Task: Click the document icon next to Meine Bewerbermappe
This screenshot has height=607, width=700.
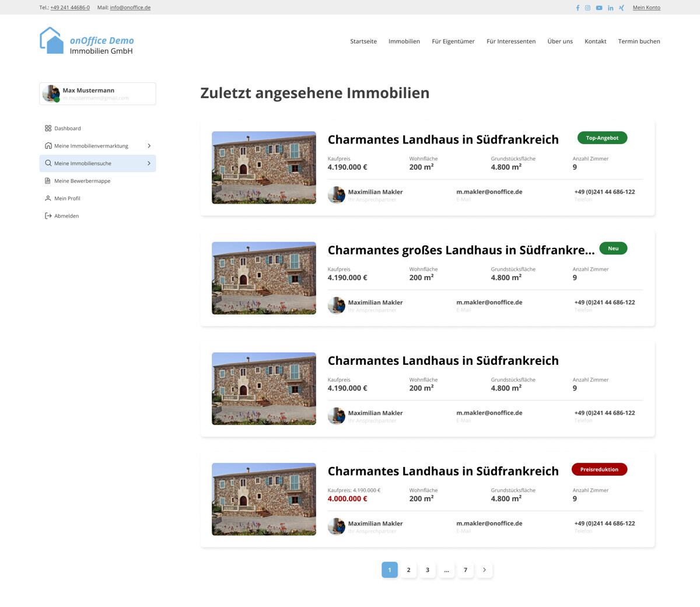Action: [x=48, y=180]
